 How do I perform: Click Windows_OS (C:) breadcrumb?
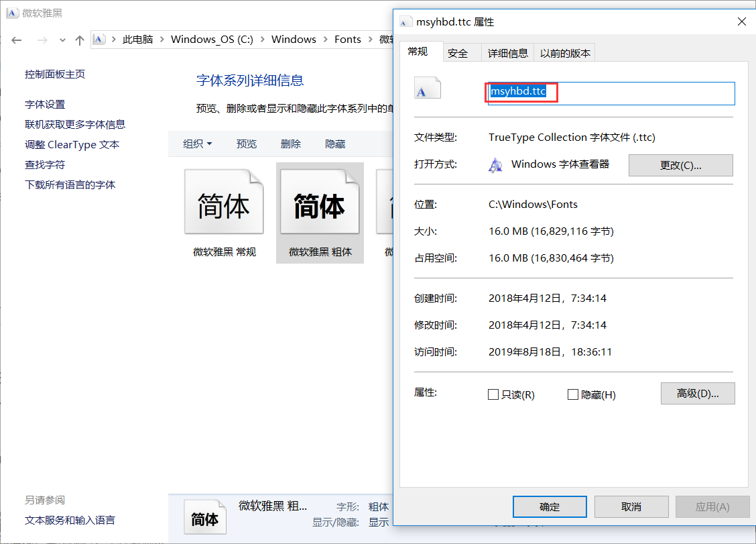pos(212,40)
